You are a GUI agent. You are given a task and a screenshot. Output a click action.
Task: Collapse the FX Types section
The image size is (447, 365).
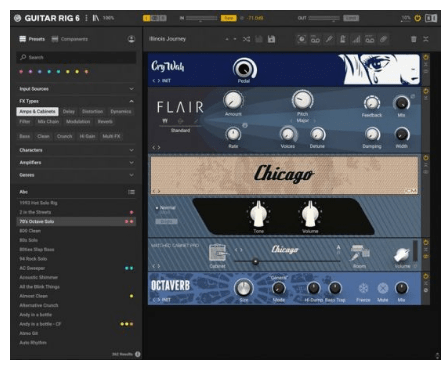[x=76, y=101]
